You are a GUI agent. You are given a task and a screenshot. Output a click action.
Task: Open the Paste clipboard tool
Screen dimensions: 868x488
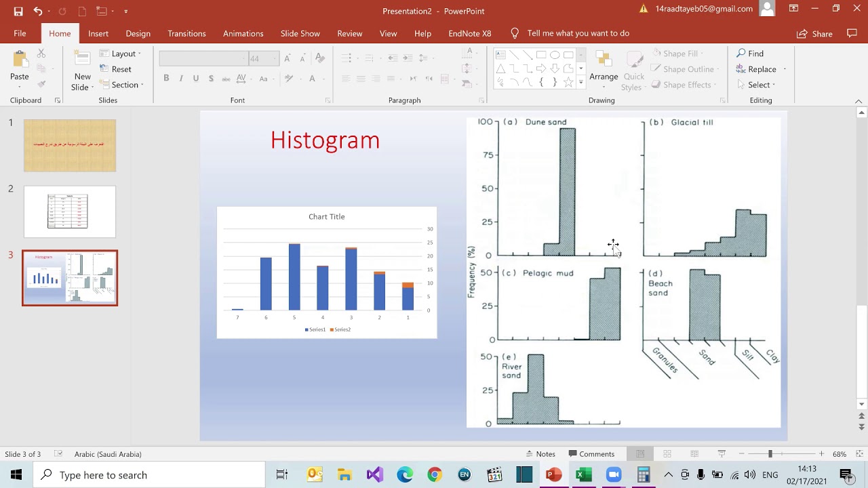click(x=20, y=68)
